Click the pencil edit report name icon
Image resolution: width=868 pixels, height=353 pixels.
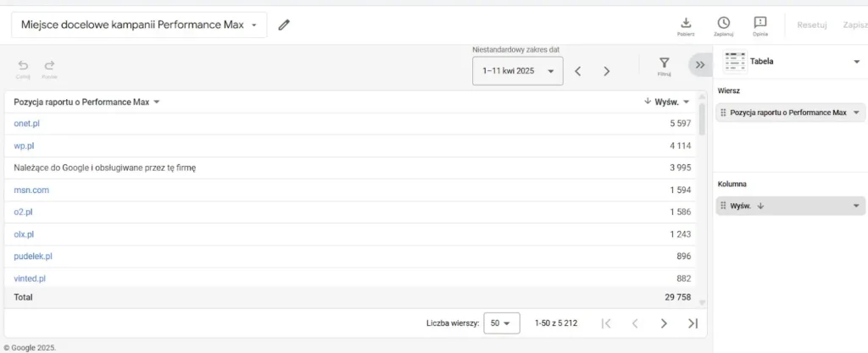coord(284,25)
